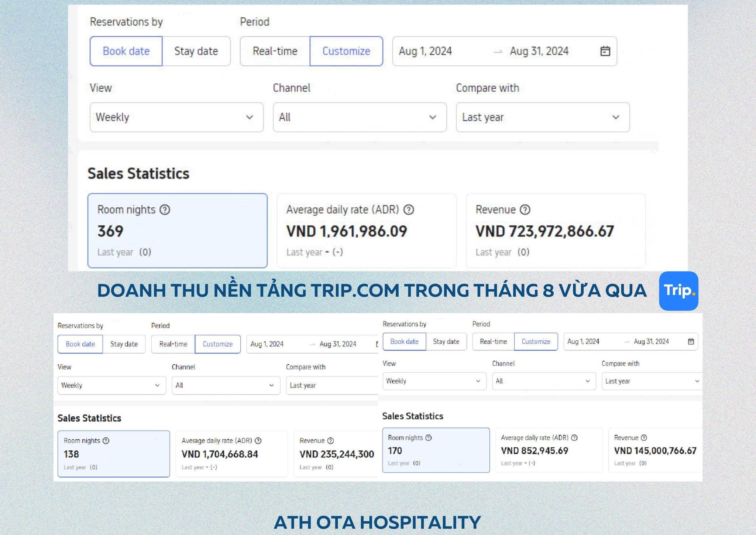Image resolution: width=756 pixels, height=535 pixels.
Task: Switch top panel to Stay date
Action: tap(196, 51)
